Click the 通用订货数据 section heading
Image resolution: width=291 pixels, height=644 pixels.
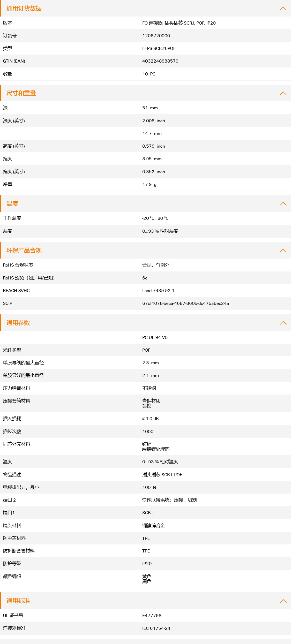(x=24, y=9)
